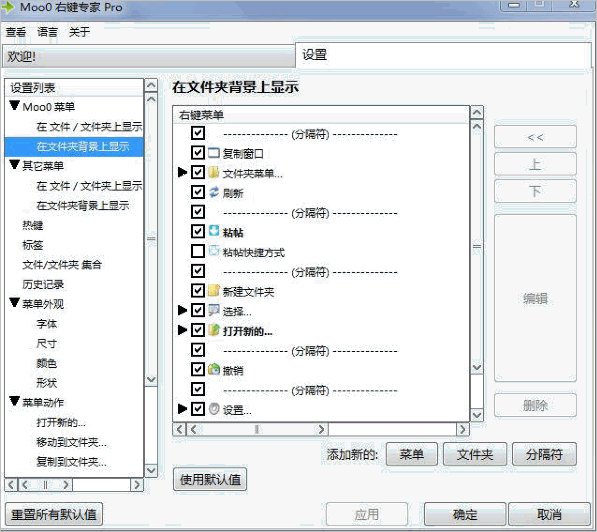Click the 设置列表 vertical scrollbar thumb
597x532 pixels.
pos(151,239)
